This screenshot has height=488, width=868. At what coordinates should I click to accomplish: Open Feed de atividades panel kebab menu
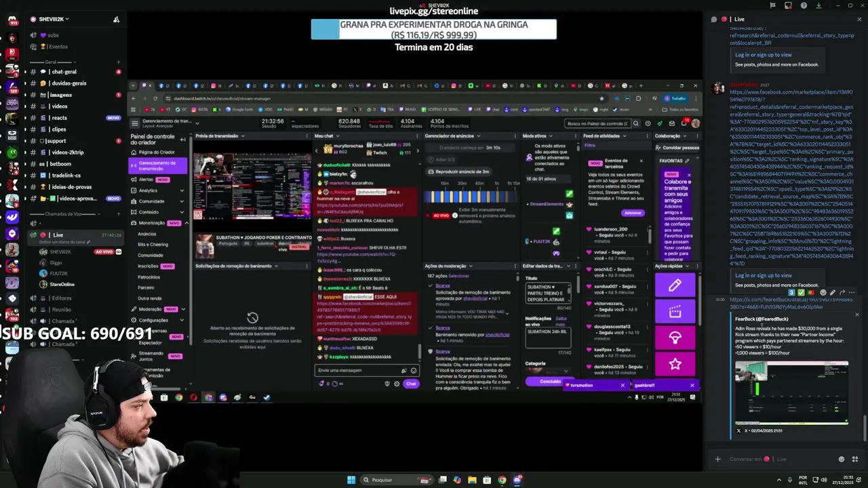click(646, 136)
